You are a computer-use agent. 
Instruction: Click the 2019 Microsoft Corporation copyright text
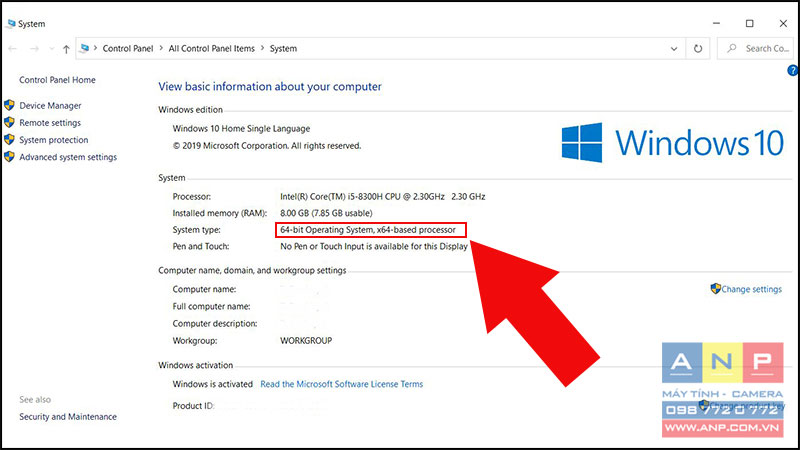tap(267, 146)
